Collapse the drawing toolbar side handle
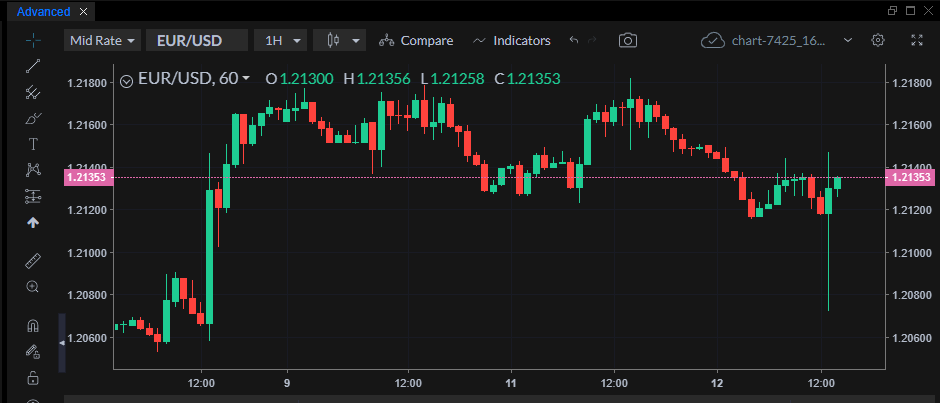The height and width of the screenshot is (403, 940). click(x=62, y=342)
